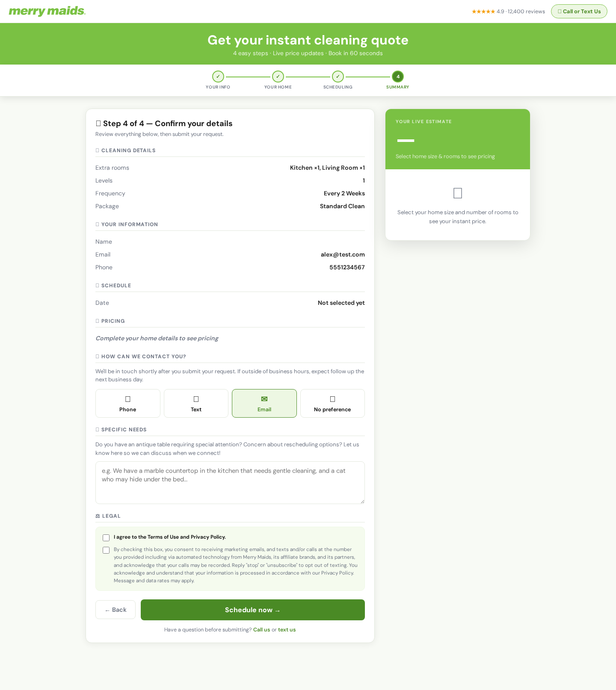This screenshot has height=690, width=616.
Task: Choose Phone as contact method
Action: point(128,403)
